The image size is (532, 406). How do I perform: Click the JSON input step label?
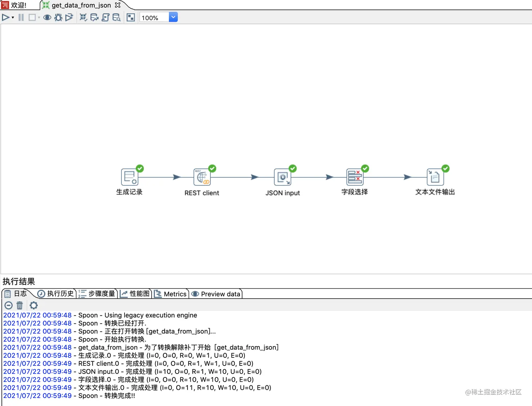pos(283,193)
